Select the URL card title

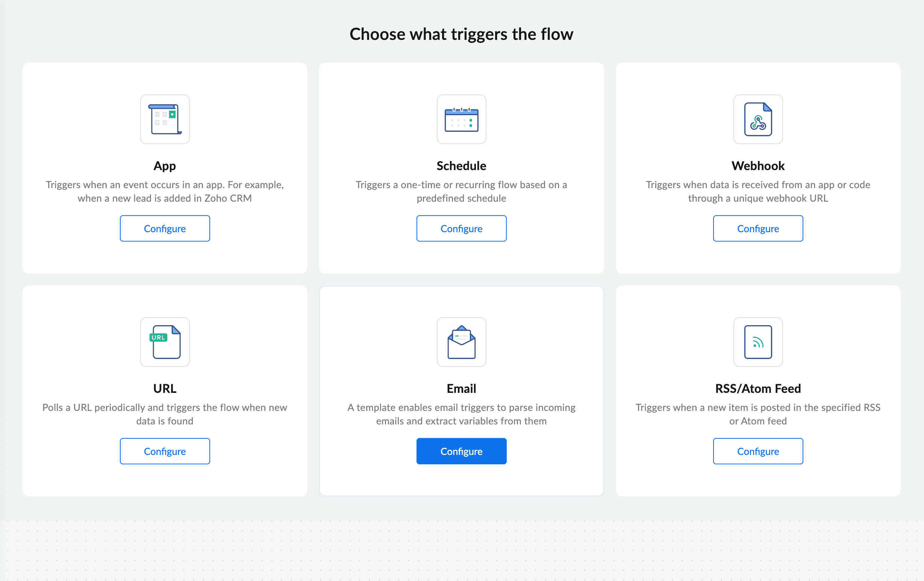[165, 389]
